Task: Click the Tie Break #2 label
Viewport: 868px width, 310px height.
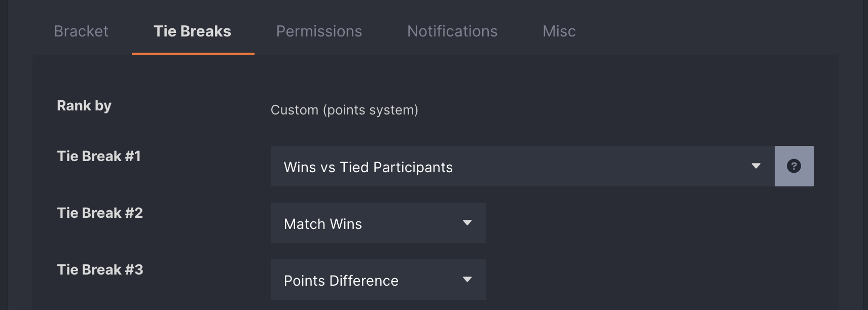Action: 100,213
